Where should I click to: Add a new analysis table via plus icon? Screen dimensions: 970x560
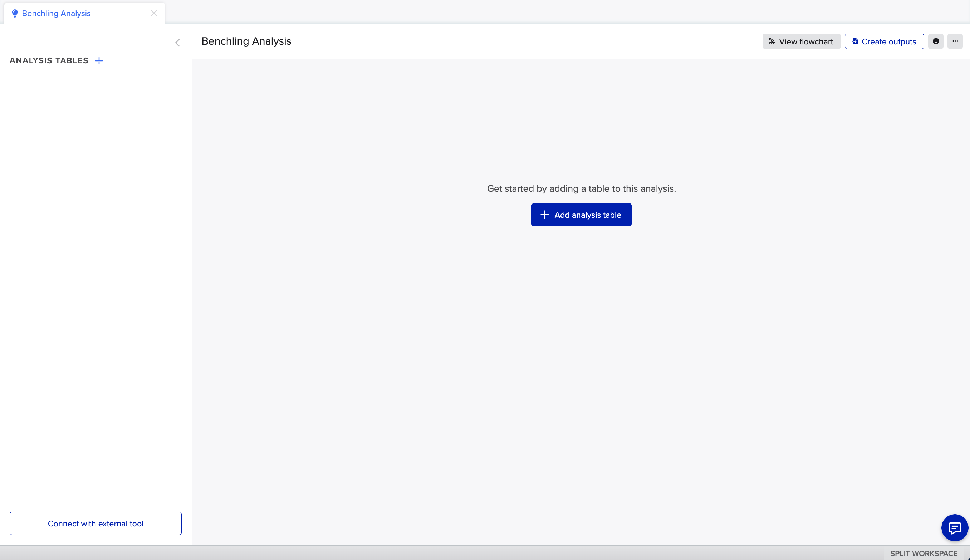(x=99, y=61)
